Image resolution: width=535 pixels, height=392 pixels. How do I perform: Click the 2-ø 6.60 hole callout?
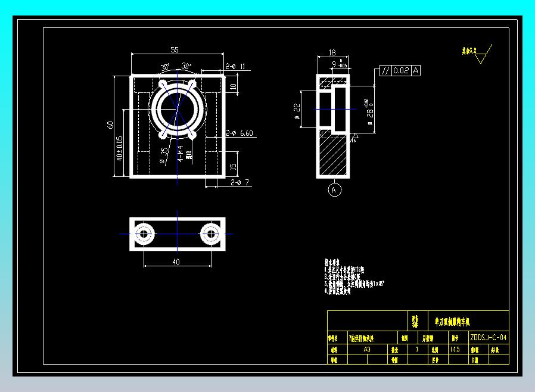point(239,133)
